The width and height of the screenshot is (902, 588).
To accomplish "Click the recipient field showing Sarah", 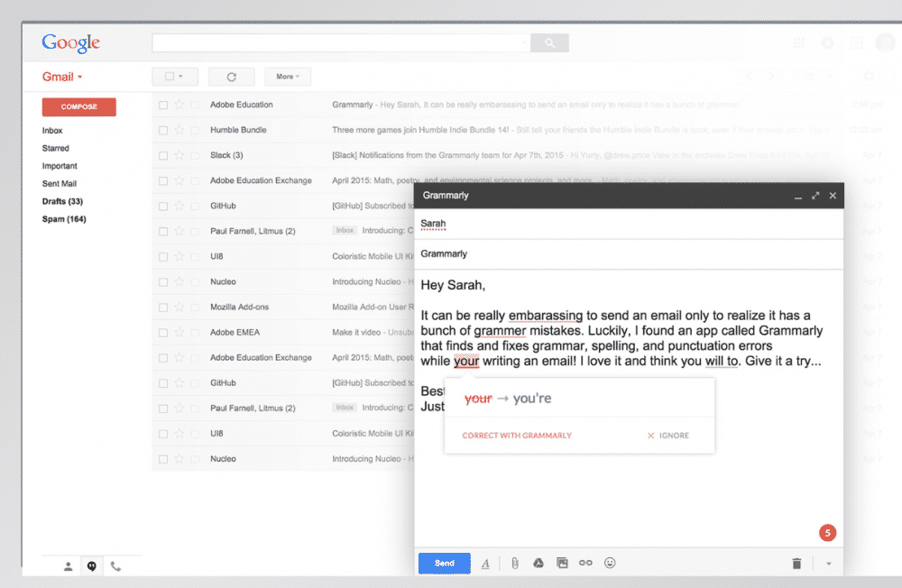I will tap(629, 224).
